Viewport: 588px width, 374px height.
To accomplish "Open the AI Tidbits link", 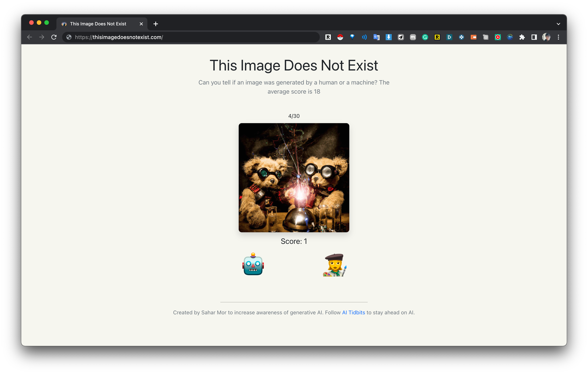I will [x=353, y=312].
